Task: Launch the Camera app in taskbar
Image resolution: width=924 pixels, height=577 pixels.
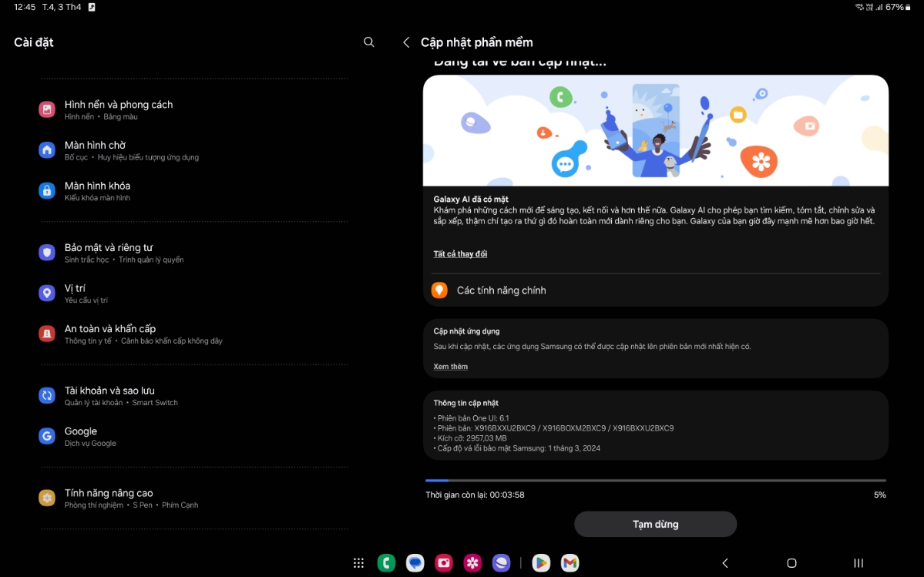Action: click(x=444, y=563)
